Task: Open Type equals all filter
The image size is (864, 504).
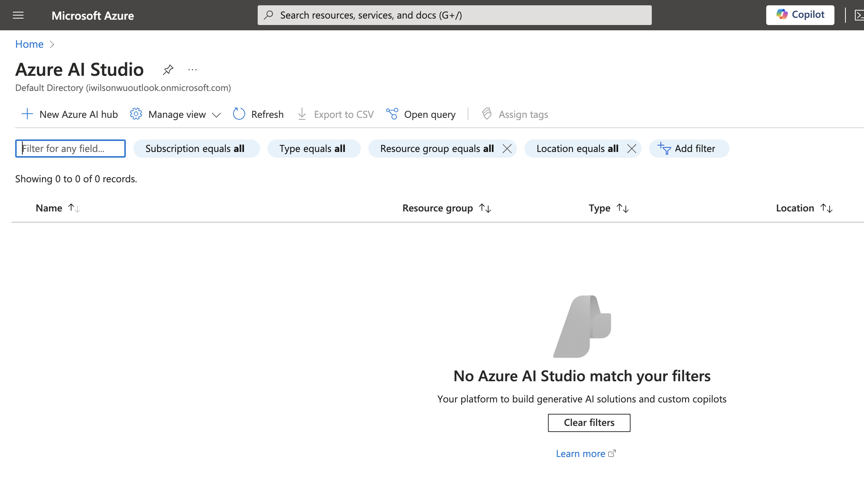Action: pyautogui.click(x=314, y=149)
